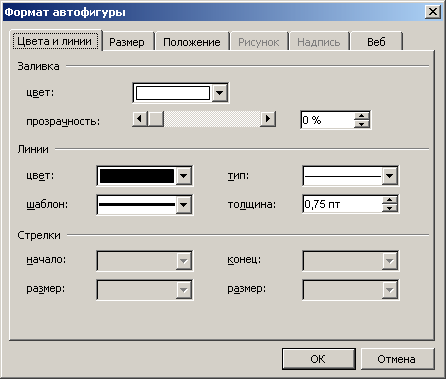The height and width of the screenshot is (379, 446).
Task: Click the Отмена button
Action: point(398,359)
